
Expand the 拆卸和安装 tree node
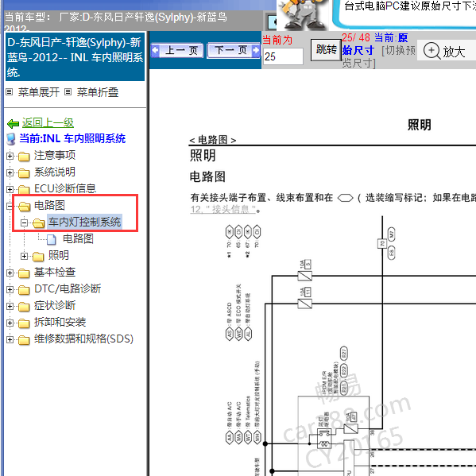(10, 323)
